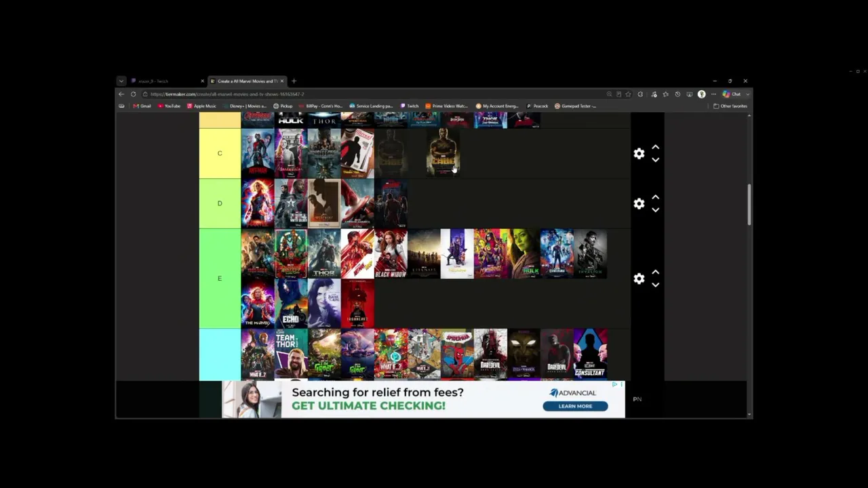The height and width of the screenshot is (488, 868).
Task: Open the Prime Video bookmark
Action: [x=447, y=106]
